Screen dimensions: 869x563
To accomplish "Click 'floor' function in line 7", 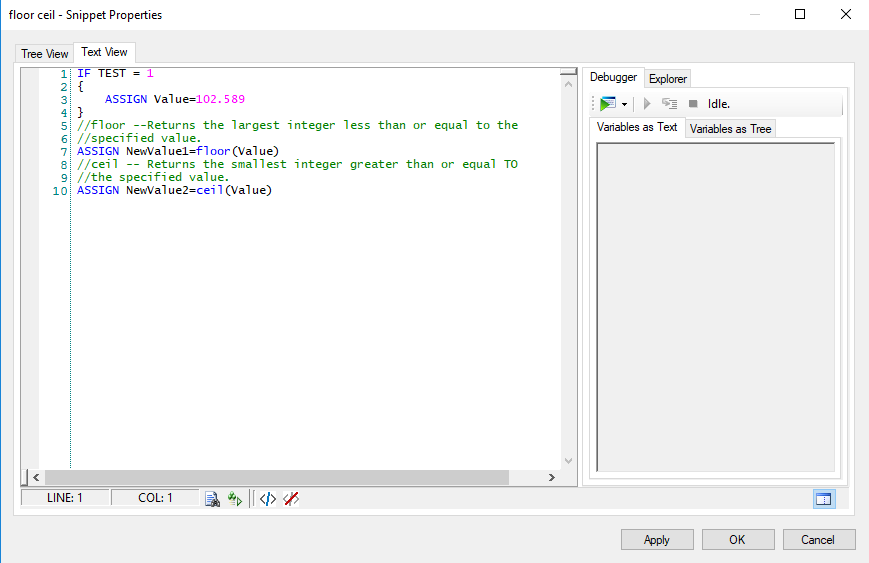I will coord(213,151).
